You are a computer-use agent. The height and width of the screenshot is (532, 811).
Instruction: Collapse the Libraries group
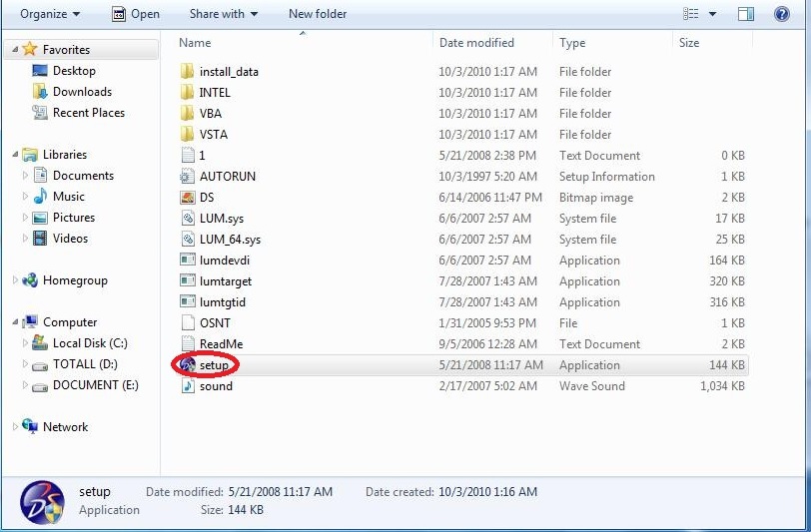click(15, 154)
